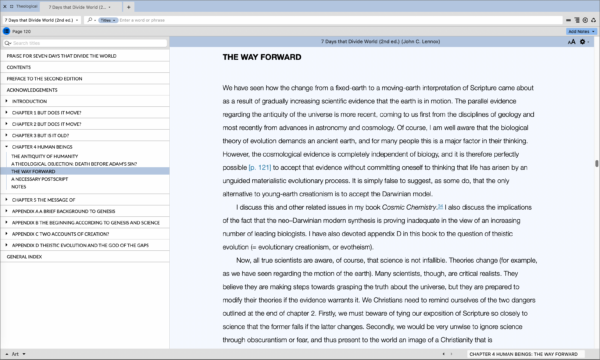Open A Necessary Postscript section
The height and width of the screenshot is (360, 600).
39,179
